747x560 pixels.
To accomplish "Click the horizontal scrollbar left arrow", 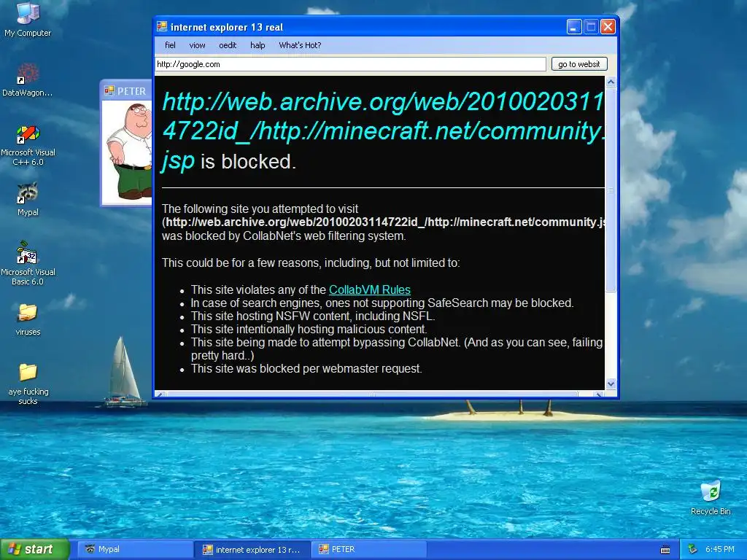I will tap(160, 394).
